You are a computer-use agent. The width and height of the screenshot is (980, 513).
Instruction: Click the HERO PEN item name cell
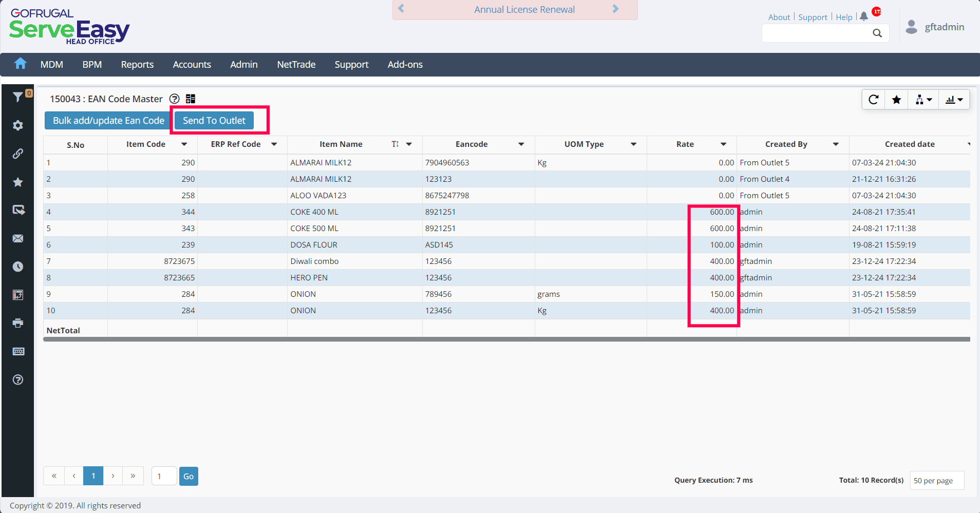(x=354, y=278)
